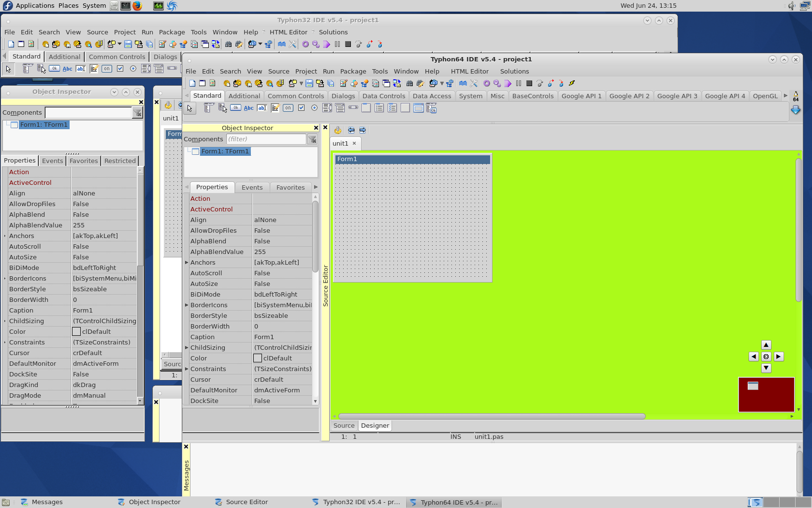Click left arrow on designer navigation pad
The image size is (812, 508).
tap(754, 357)
